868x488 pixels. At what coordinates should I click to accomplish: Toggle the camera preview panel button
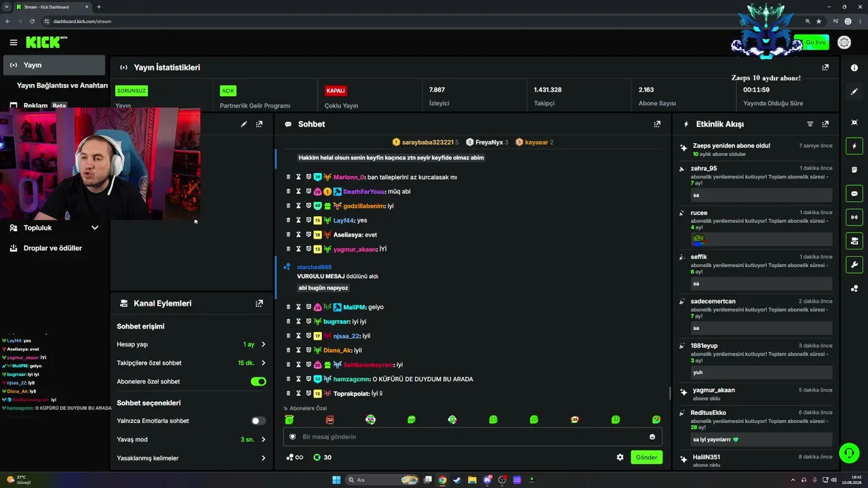point(854,241)
